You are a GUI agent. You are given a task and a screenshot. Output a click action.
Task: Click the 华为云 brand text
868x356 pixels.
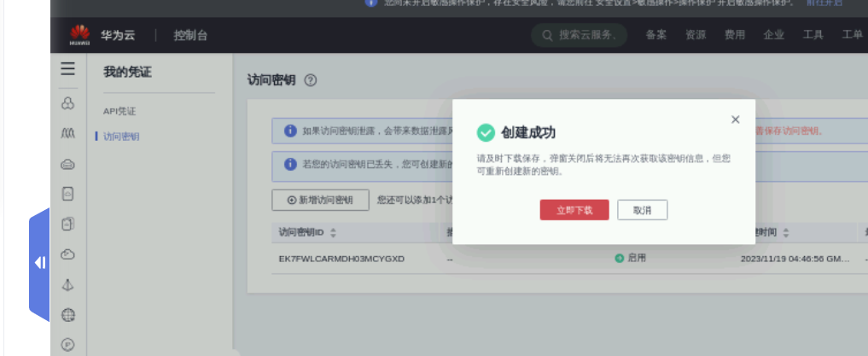pyautogui.click(x=118, y=36)
